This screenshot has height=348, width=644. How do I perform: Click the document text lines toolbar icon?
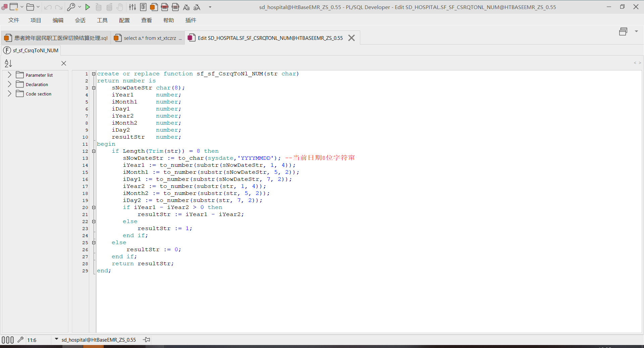pyautogui.click(x=143, y=7)
